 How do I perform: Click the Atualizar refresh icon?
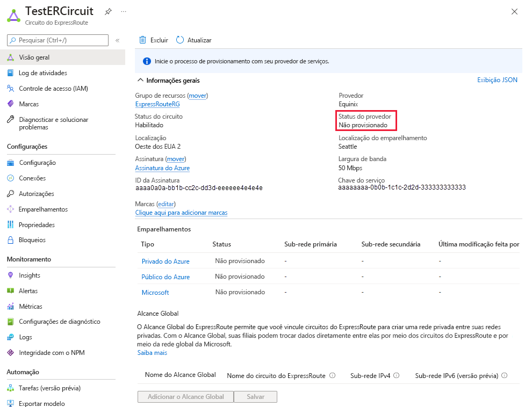[x=180, y=40]
